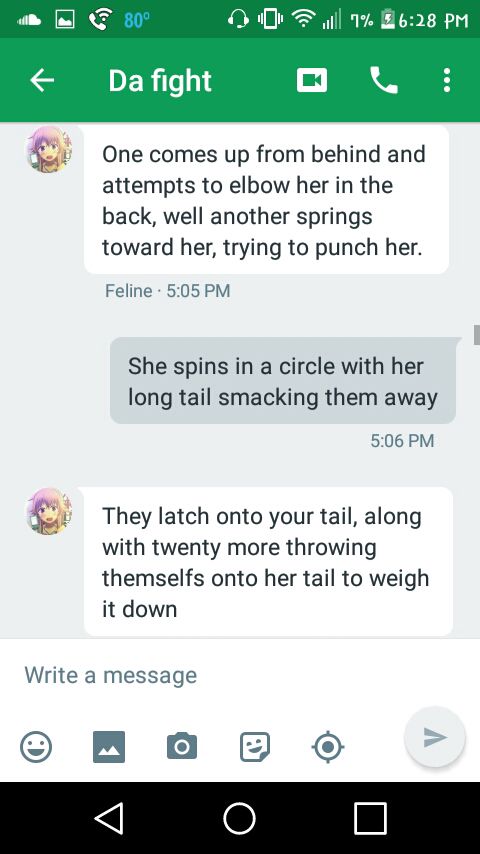Start a video call in Da fight
Image resolution: width=480 pixels, height=854 pixels.
(x=312, y=81)
